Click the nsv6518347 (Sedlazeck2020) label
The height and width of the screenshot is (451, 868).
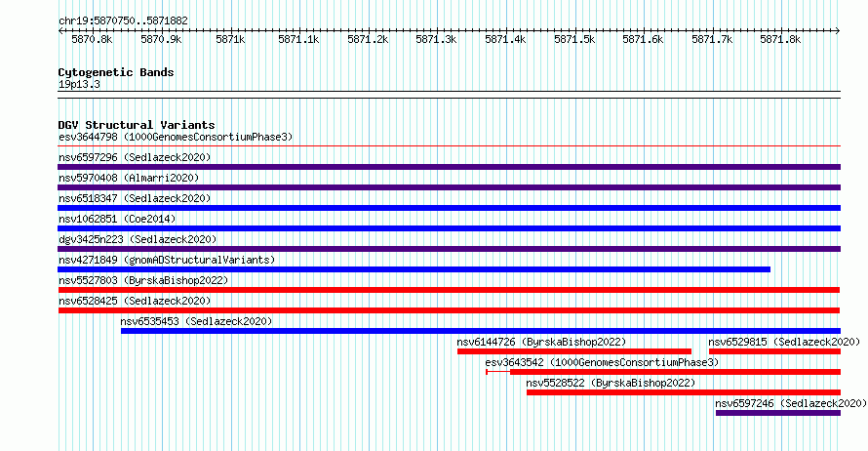(x=135, y=198)
